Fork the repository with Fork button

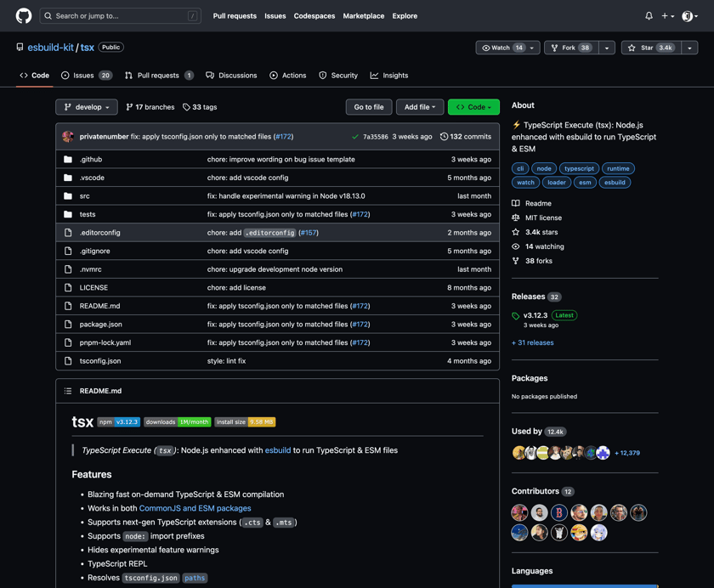click(x=571, y=48)
